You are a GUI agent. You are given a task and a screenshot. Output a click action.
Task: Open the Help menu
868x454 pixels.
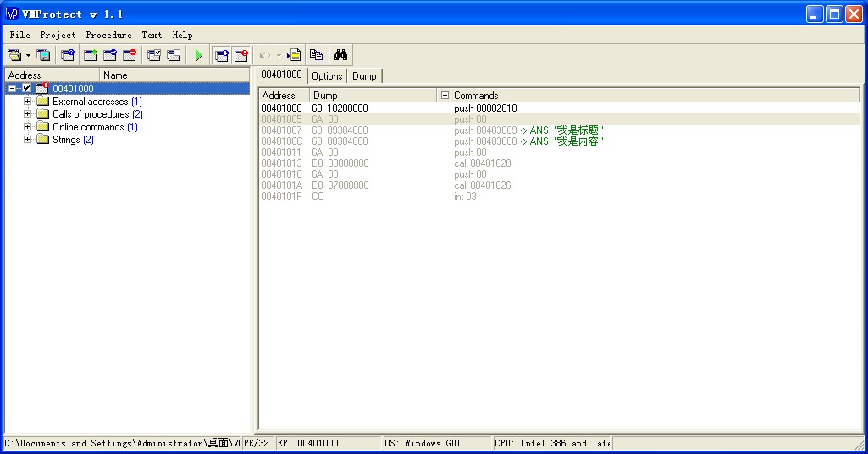coord(182,35)
